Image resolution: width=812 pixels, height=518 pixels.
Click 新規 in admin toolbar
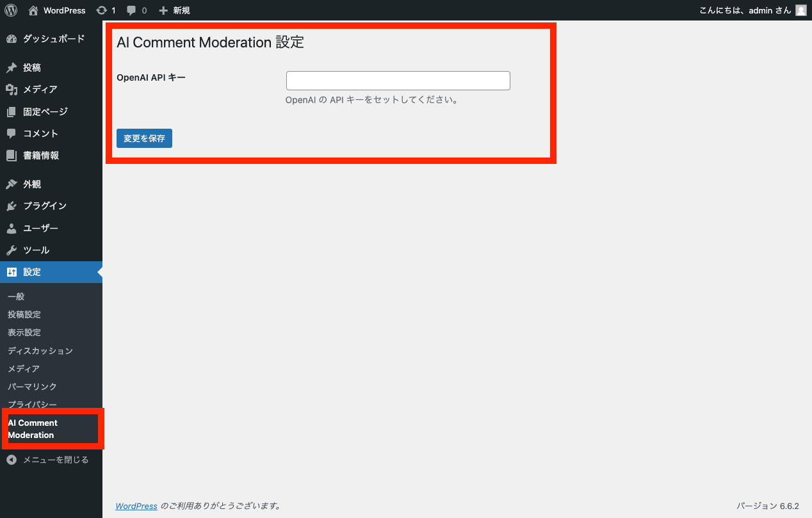tap(181, 11)
